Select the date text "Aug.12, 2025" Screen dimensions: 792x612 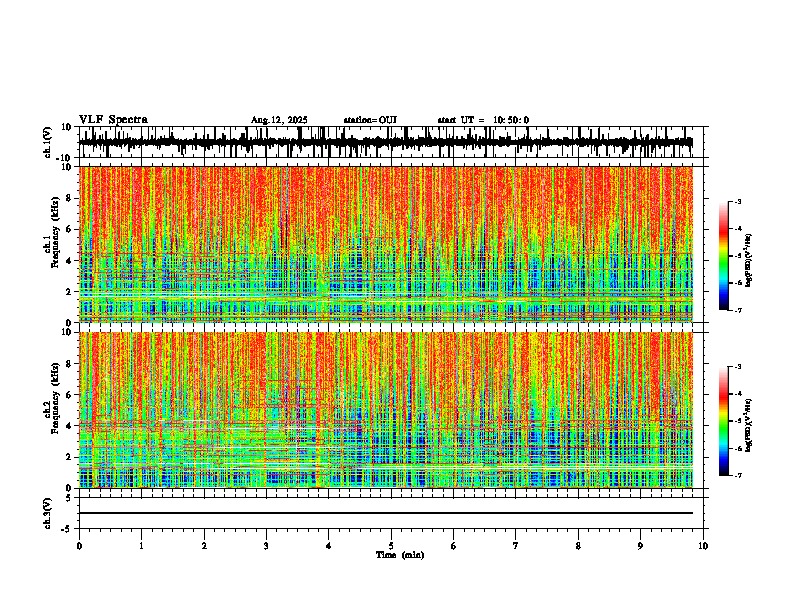tap(279, 120)
